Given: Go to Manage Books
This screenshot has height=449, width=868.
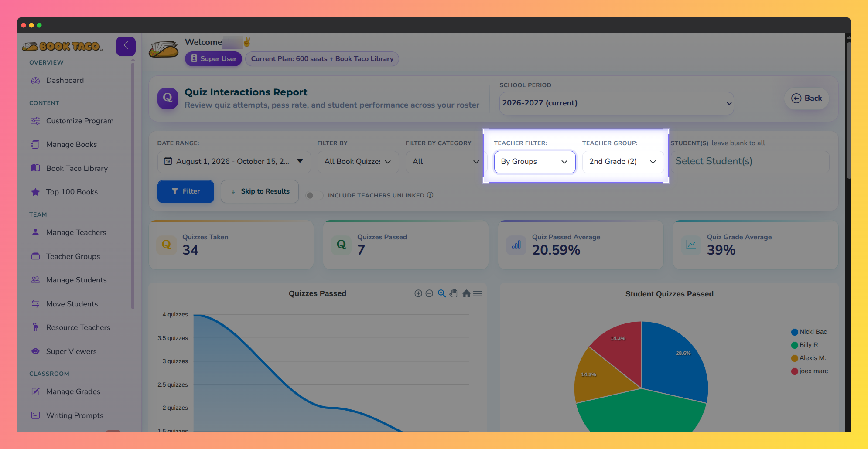Looking at the screenshot, I should (71, 144).
